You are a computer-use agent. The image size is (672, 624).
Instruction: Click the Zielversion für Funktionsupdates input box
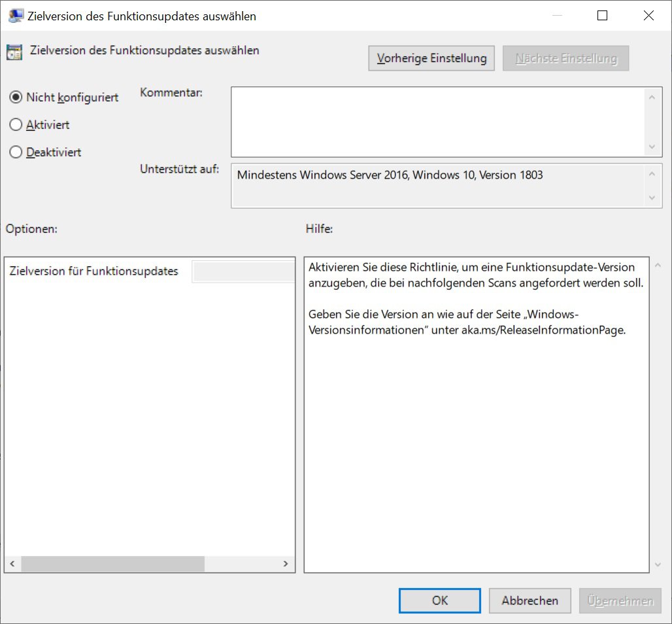243,271
